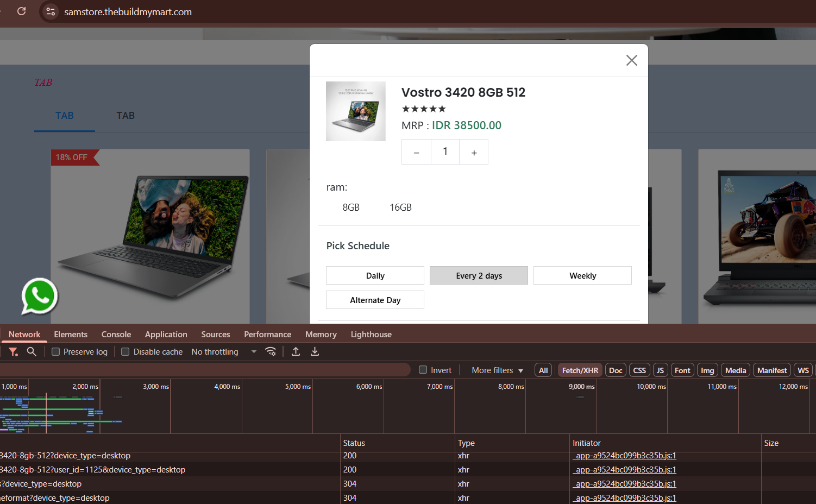Choose the Weekly schedule option
Image resolution: width=816 pixels, height=504 pixels.
tap(582, 275)
